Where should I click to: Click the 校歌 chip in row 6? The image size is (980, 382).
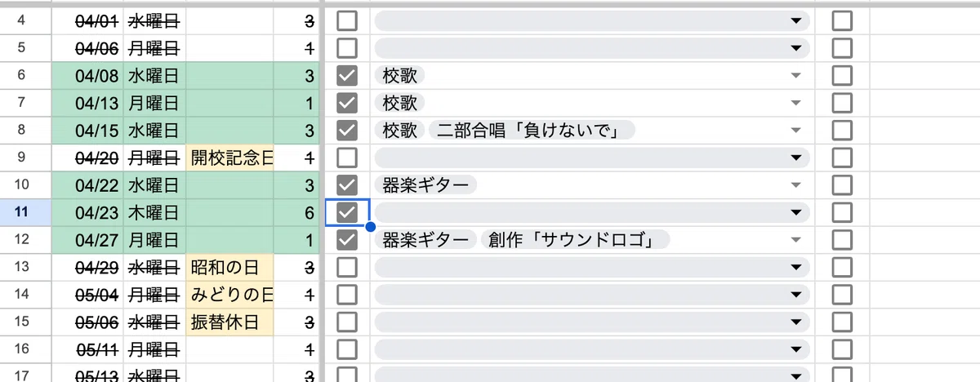[x=401, y=76]
